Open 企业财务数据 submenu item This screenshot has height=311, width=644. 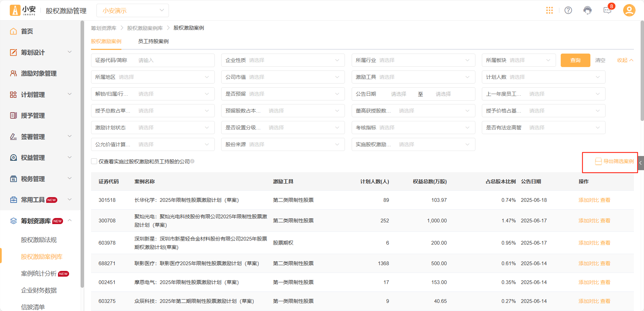(39, 290)
